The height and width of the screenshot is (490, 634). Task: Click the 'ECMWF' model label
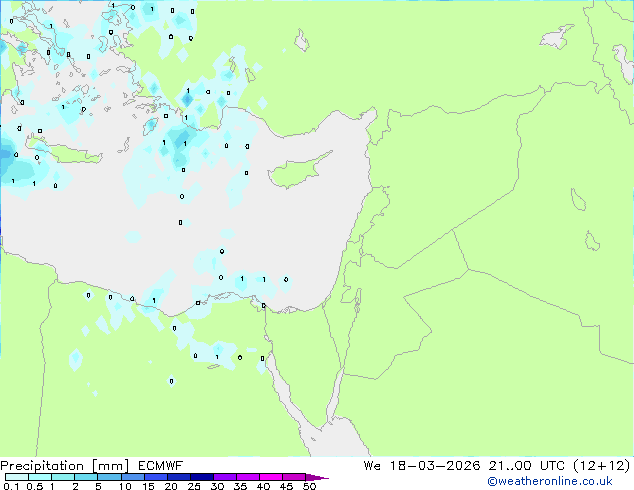tap(161, 466)
